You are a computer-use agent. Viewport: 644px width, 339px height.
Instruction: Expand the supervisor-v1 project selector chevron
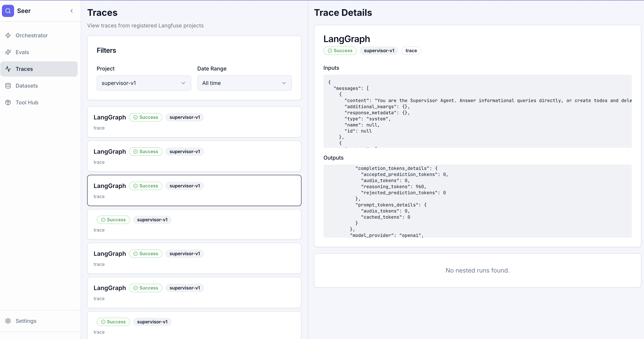(x=183, y=83)
